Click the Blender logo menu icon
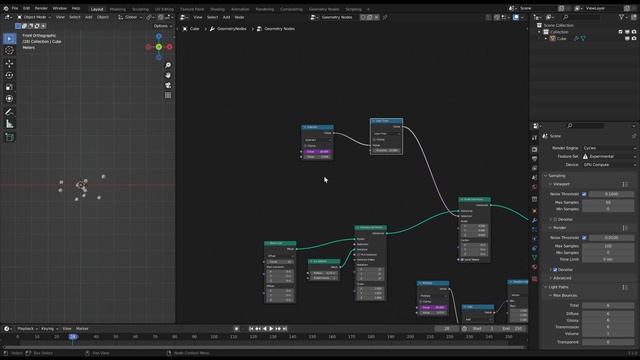This screenshot has height=360, width=640. click(x=6, y=8)
